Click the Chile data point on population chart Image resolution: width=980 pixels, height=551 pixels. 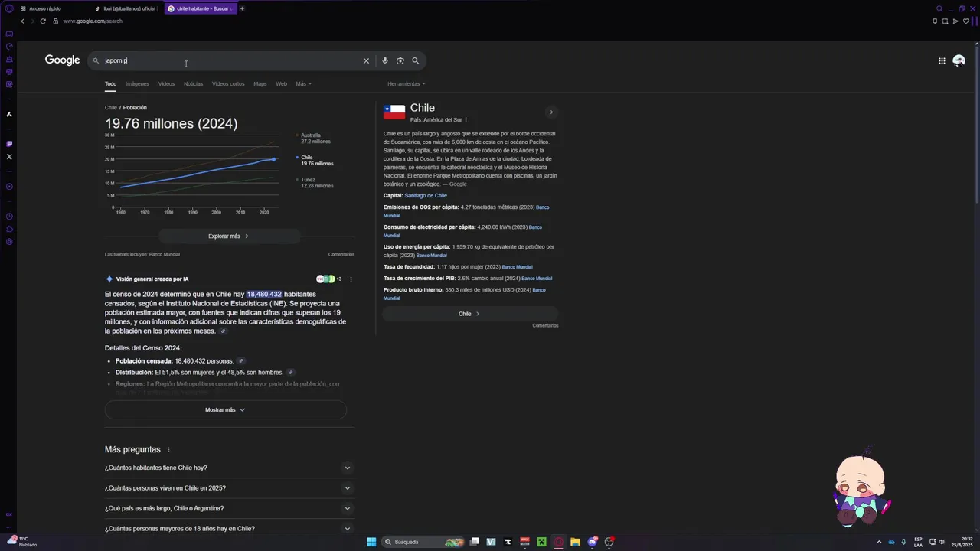[x=274, y=159]
